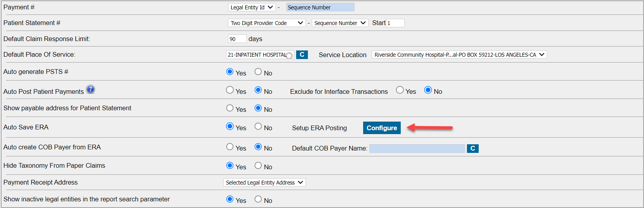Click the help icon beside Auto Post Patient Payments
644x208 pixels.
90,90
